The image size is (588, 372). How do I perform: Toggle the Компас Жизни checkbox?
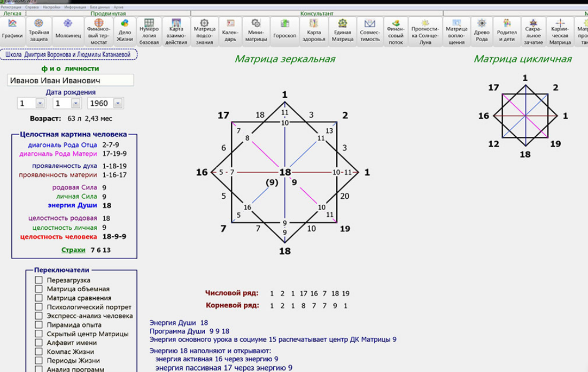click(x=38, y=352)
